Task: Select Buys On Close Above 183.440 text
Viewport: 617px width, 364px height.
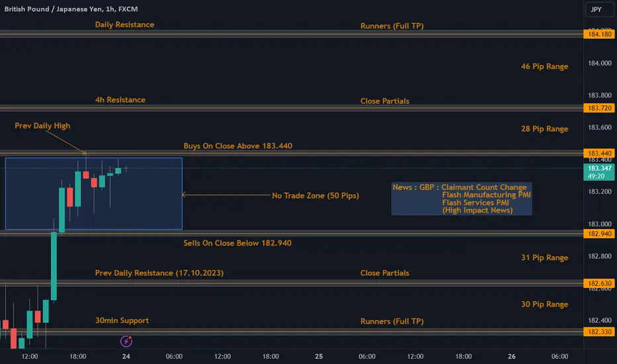Action: (238, 146)
